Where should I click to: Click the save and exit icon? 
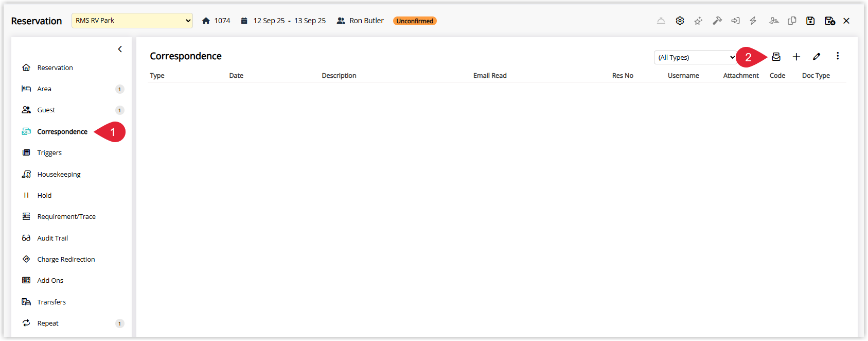click(x=830, y=21)
